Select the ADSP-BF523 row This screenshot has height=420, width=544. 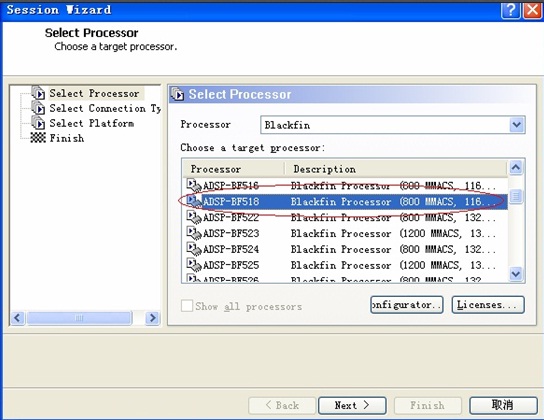tap(345, 233)
